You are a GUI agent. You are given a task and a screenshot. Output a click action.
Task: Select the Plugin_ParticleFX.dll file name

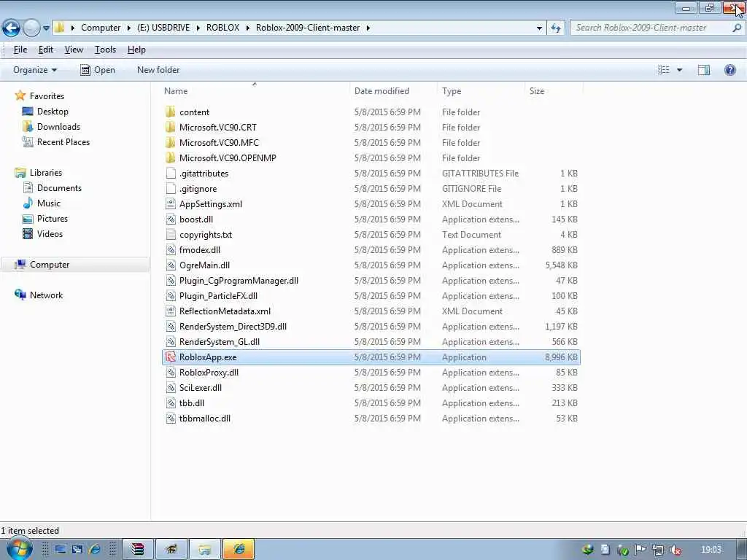tap(218, 296)
